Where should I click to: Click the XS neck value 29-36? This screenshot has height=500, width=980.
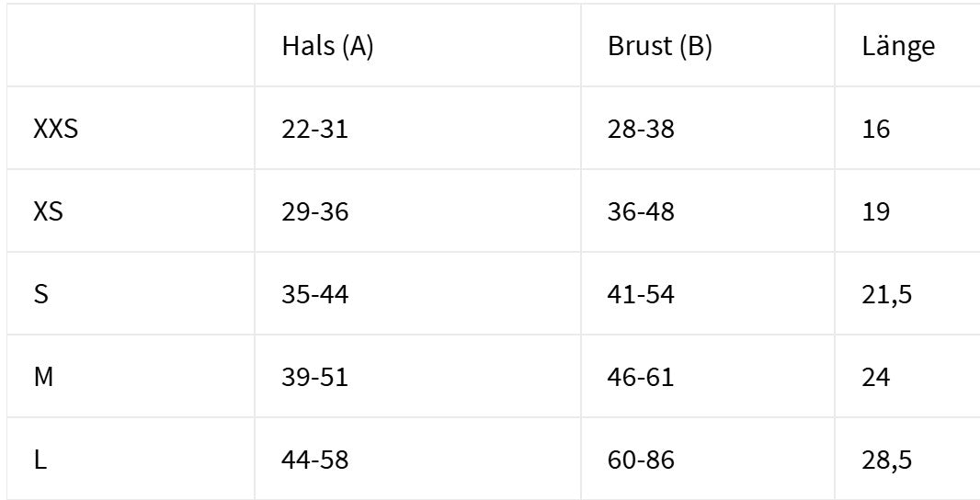(x=314, y=212)
